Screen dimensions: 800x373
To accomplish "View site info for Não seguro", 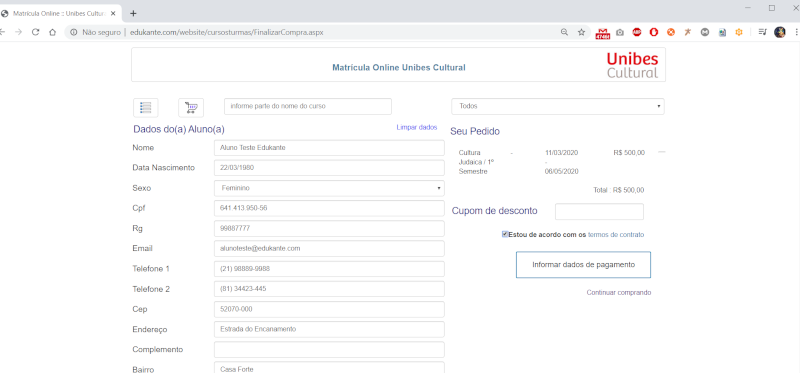I will [96, 32].
